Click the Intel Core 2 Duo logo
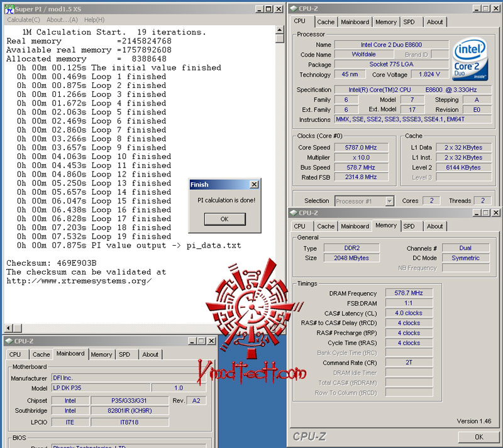The height and width of the screenshot is (448, 503). (x=470, y=60)
